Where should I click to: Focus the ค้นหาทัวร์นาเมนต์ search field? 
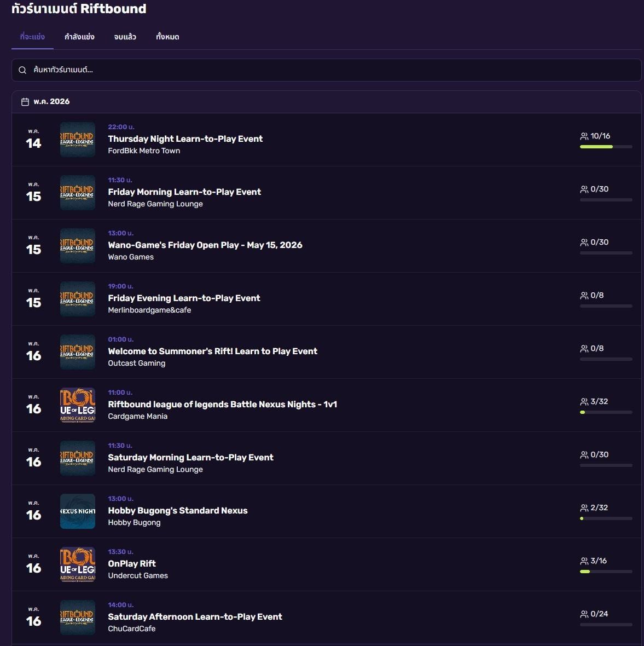[326, 70]
